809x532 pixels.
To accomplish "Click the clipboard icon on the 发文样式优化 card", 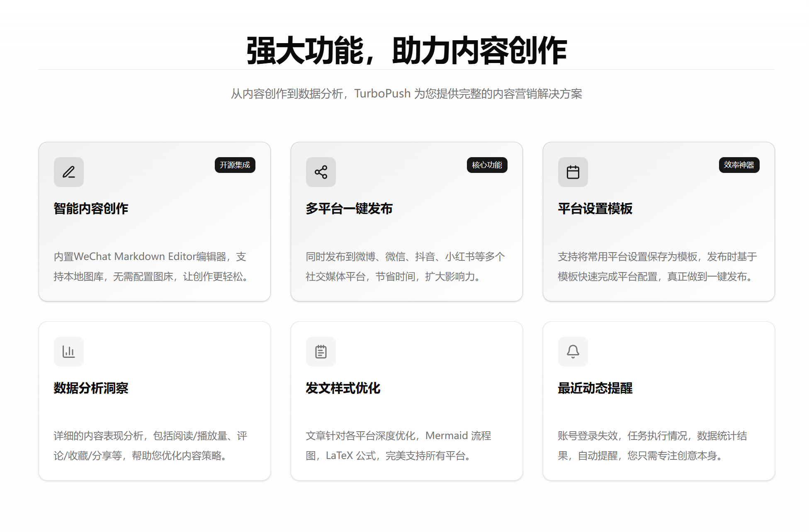I will point(321,352).
